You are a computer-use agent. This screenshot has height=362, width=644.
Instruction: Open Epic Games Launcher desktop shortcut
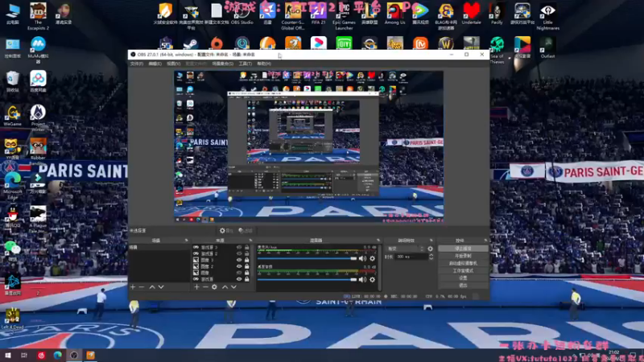[344, 16]
